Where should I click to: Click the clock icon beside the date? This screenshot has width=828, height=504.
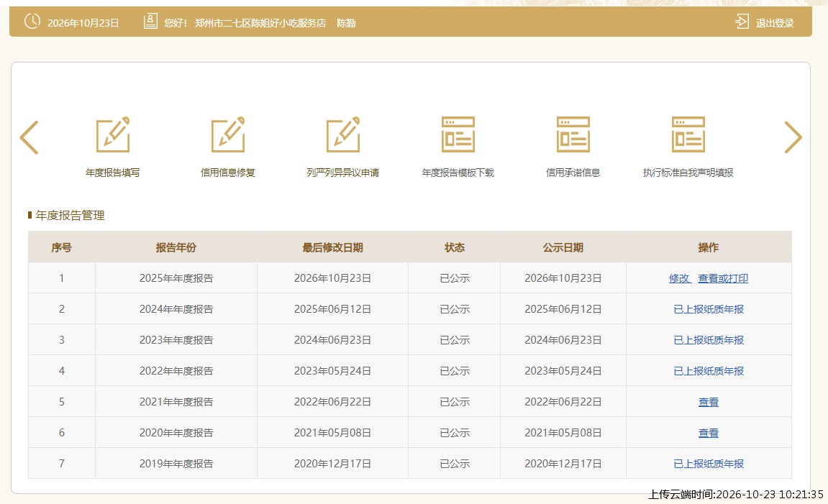(x=32, y=22)
